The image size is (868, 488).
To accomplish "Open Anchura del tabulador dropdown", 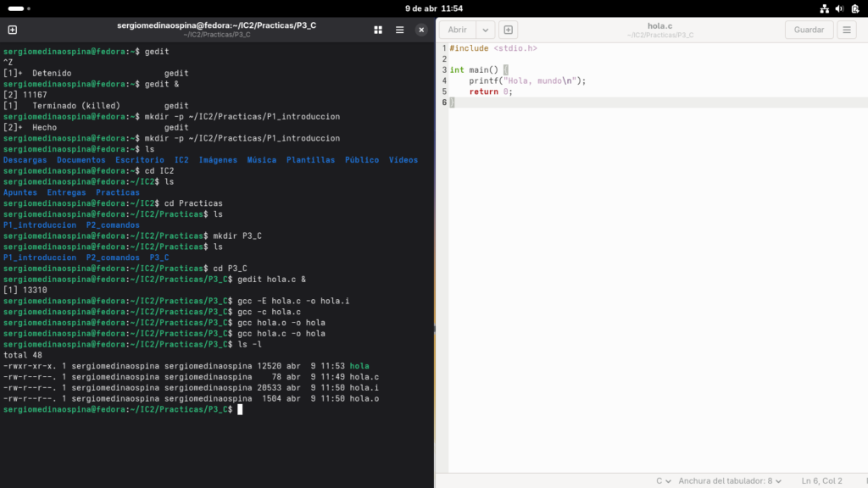I will [x=730, y=480].
